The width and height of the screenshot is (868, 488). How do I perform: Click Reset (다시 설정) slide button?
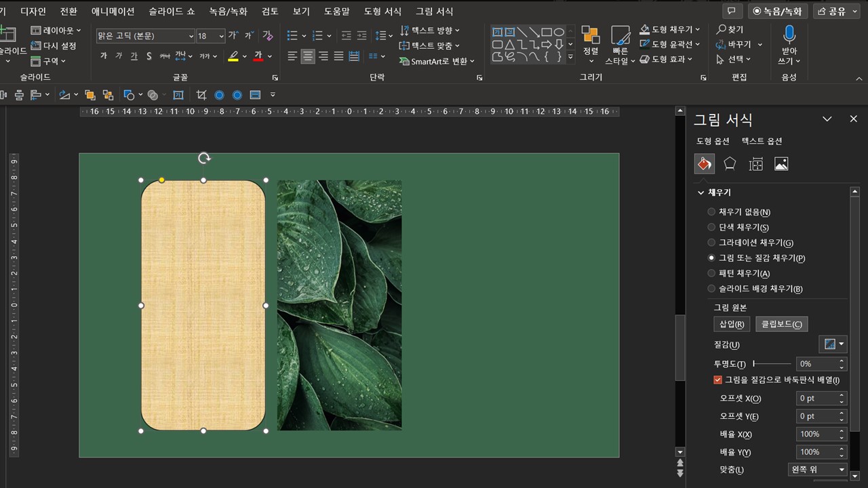(x=54, y=46)
